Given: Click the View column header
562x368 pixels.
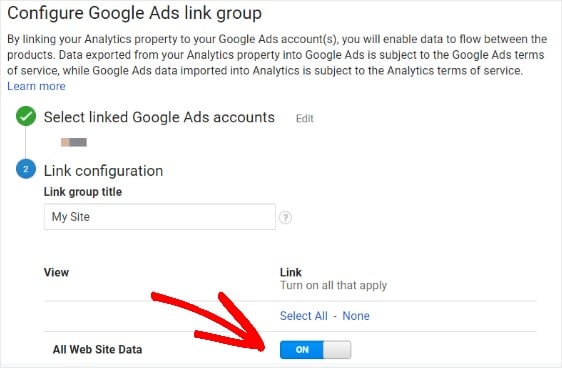Looking at the screenshot, I should [x=56, y=272].
